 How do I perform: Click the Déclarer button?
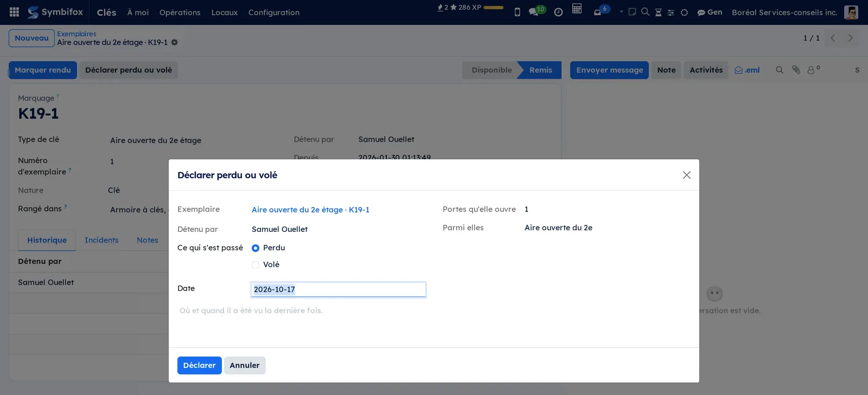click(x=199, y=365)
